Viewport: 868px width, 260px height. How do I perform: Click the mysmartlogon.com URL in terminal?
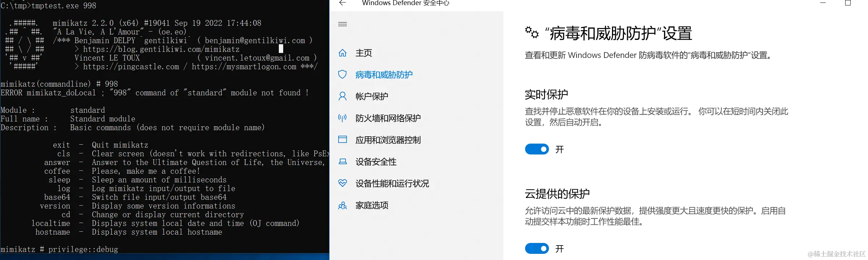click(x=244, y=67)
